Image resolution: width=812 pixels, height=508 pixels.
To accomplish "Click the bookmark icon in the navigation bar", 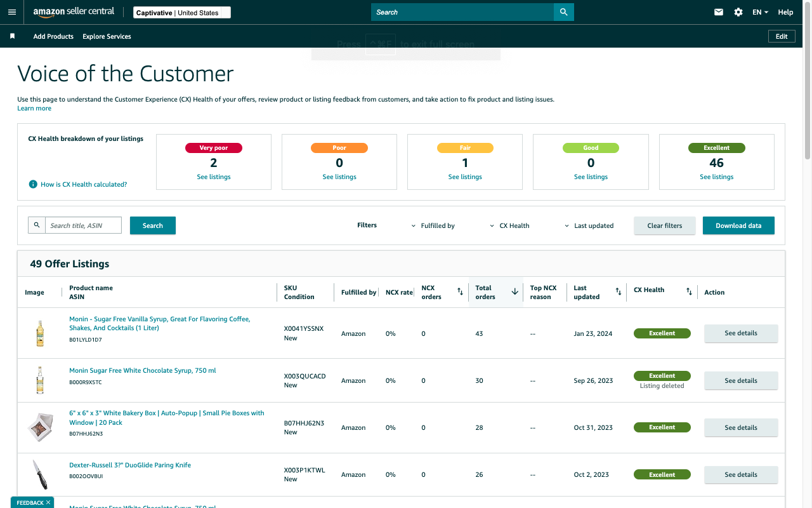I will (12, 36).
